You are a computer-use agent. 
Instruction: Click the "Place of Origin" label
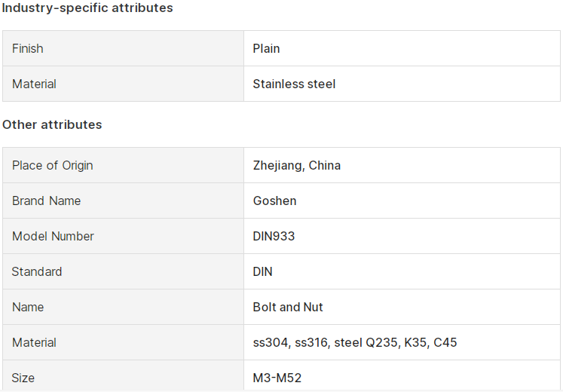tap(53, 165)
